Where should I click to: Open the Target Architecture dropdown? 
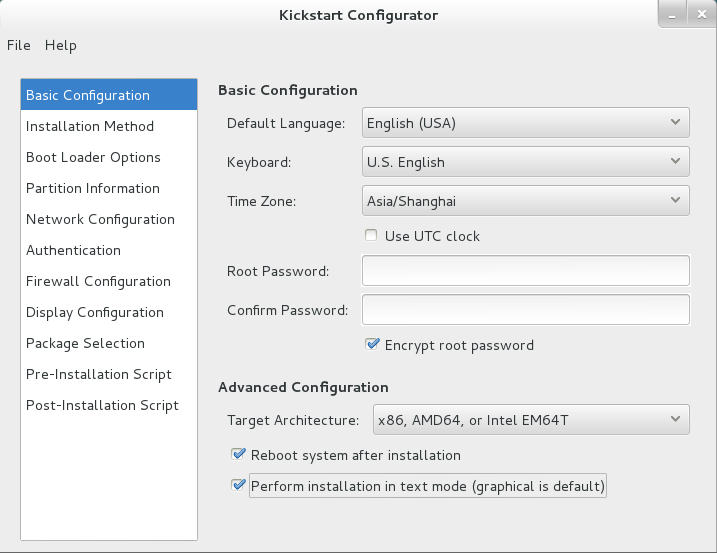coord(530,420)
